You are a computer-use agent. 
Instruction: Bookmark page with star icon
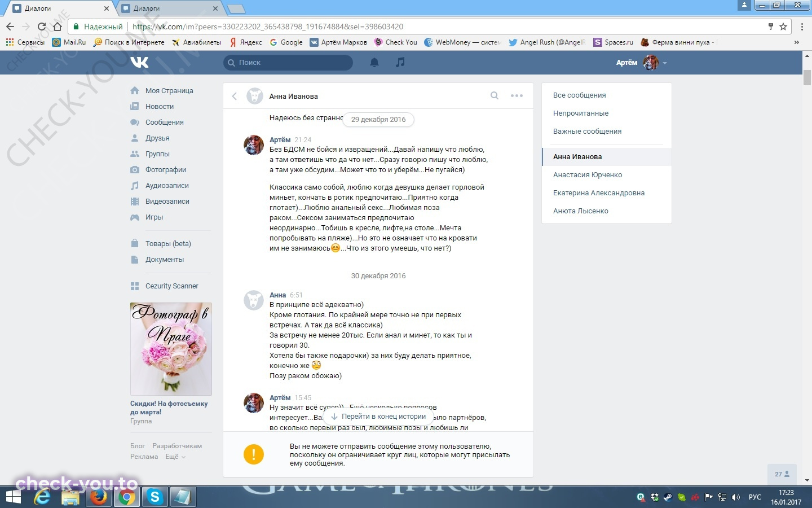[783, 27]
